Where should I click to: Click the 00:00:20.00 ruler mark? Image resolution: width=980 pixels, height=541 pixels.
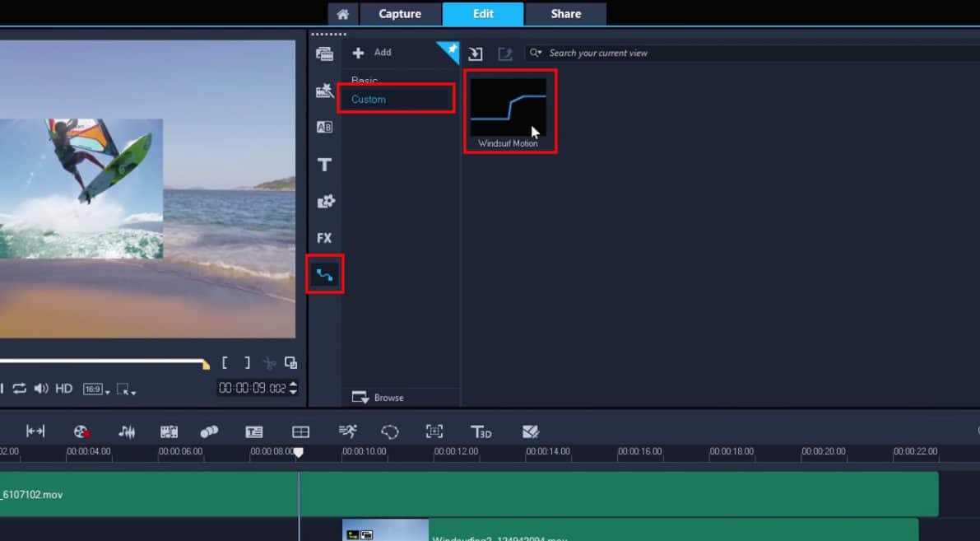coord(824,451)
